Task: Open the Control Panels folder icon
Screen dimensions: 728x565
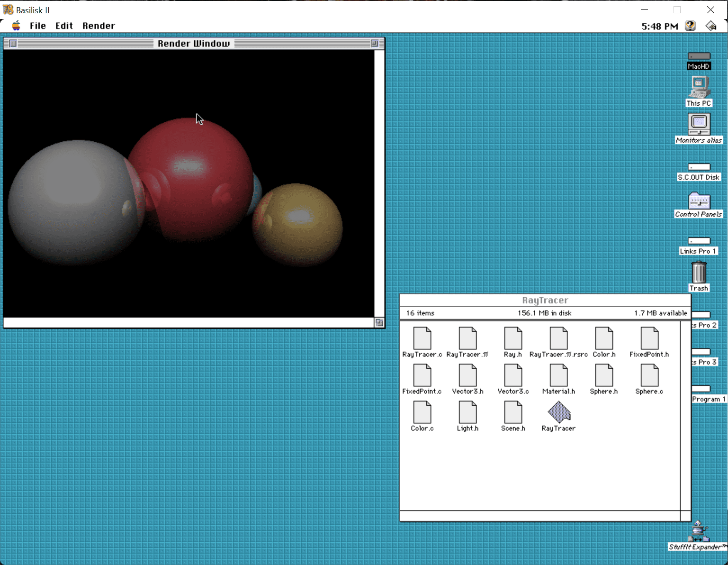Action: [699, 201]
